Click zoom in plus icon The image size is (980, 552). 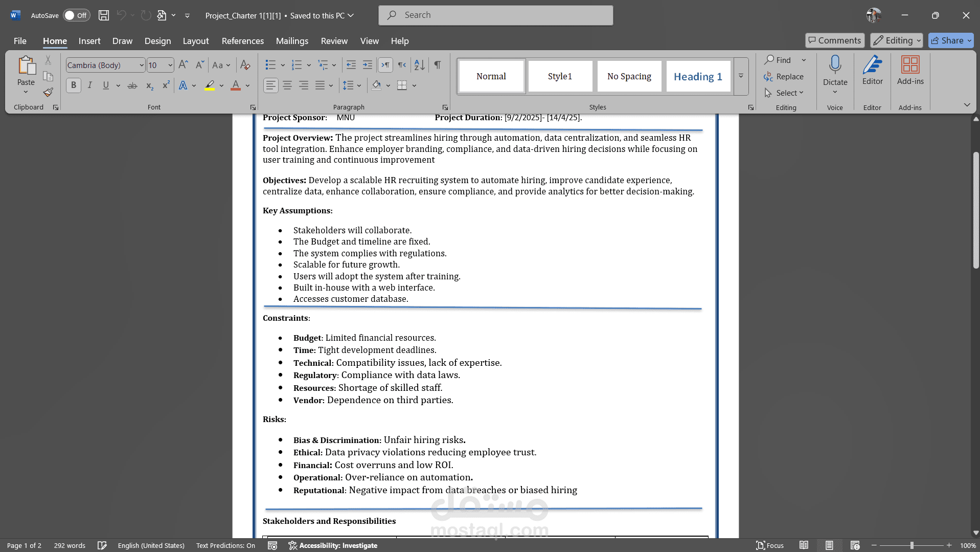[949, 545]
